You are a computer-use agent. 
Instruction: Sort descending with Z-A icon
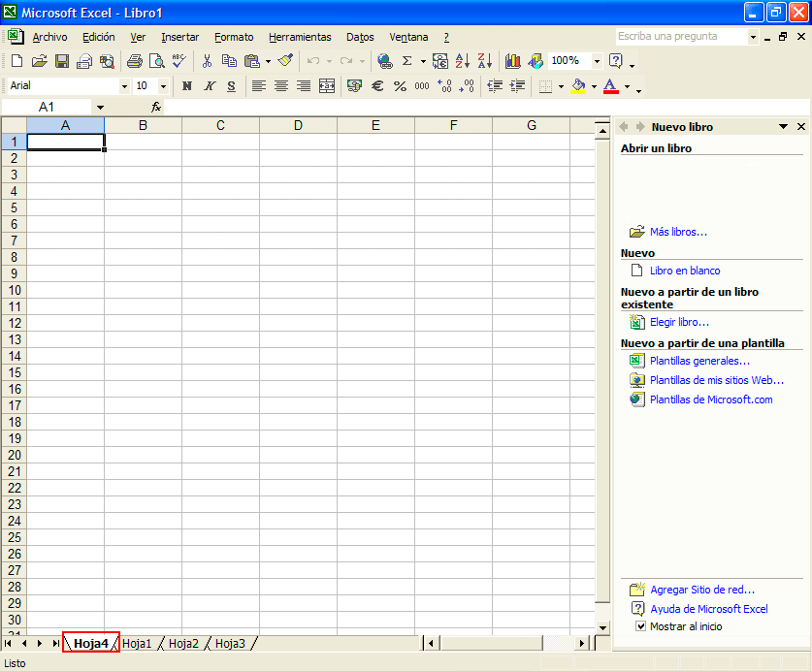point(485,61)
